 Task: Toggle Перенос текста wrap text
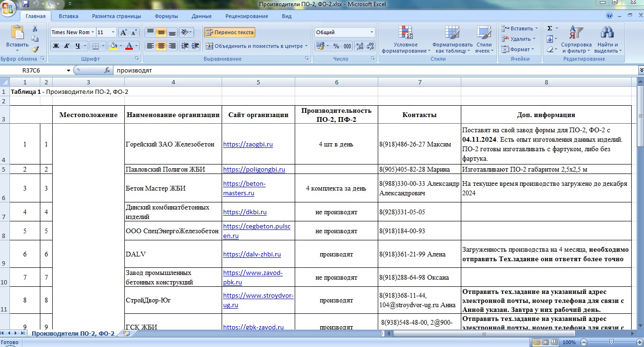point(230,32)
